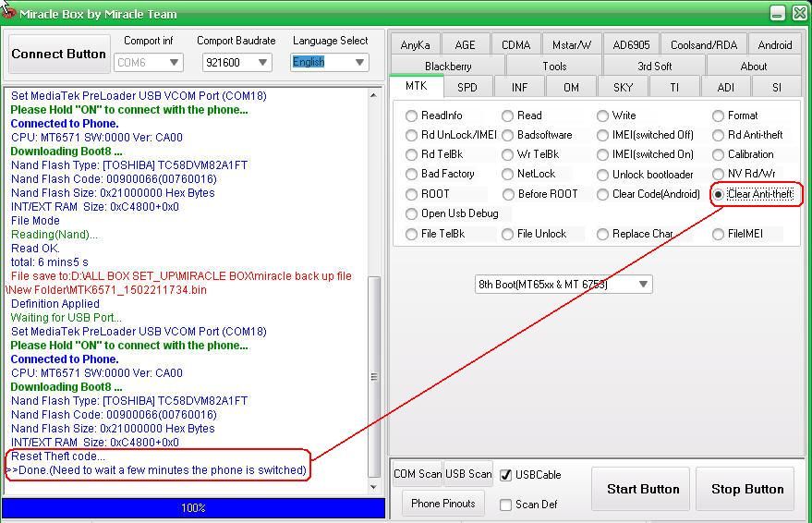
Task: Click the COM Scan button
Action: coord(418,474)
